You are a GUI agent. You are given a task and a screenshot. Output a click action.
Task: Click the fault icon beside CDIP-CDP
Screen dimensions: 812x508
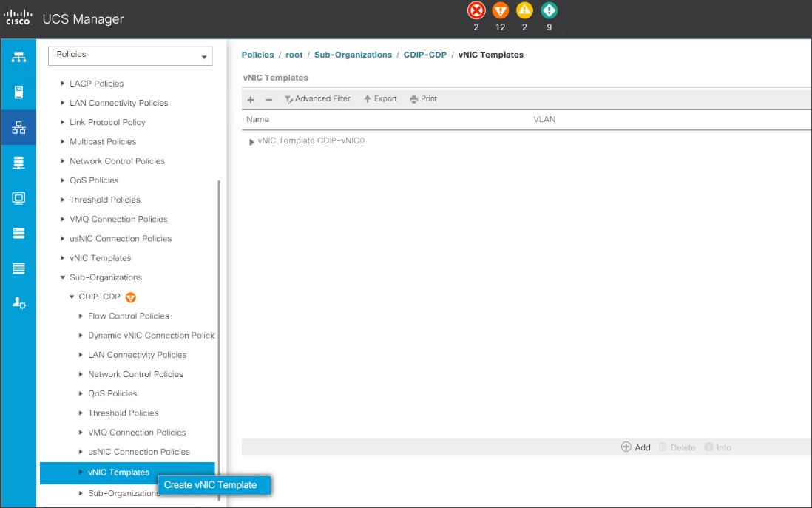pyautogui.click(x=131, y=297)
